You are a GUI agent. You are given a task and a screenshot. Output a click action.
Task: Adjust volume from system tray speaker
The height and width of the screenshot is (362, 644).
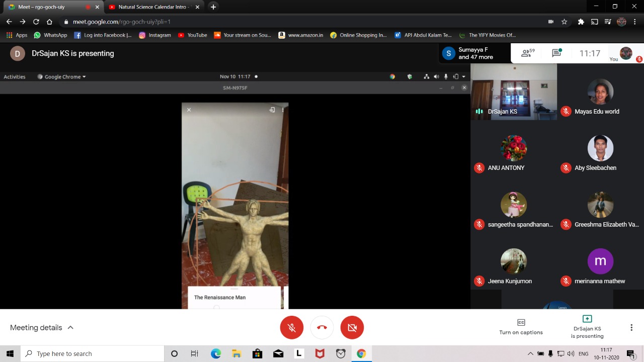click(x=571, y=353)
